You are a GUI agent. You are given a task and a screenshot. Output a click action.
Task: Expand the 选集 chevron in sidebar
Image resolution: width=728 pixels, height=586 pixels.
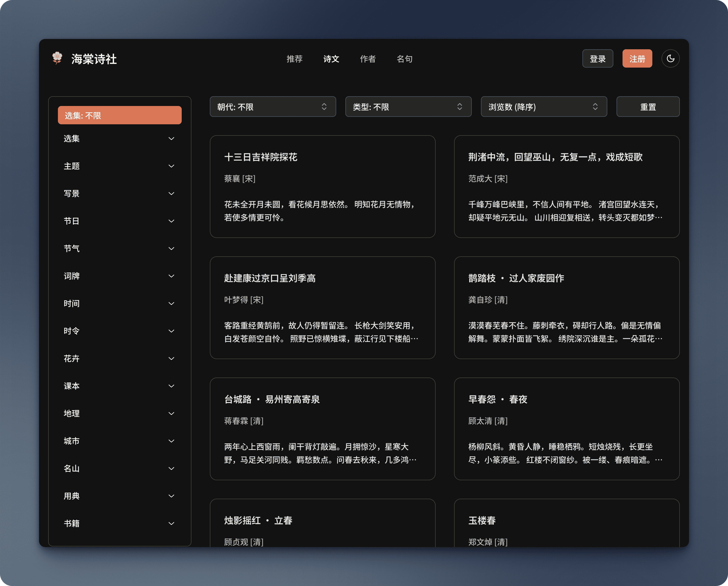click(x=171, y=139)
